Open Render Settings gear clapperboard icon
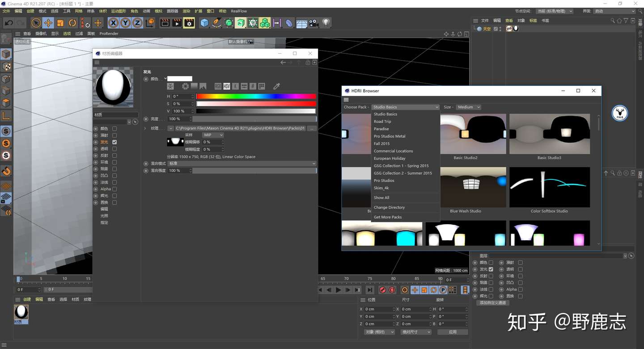This screenshot has width=644, height=349. tap(189, 23)
